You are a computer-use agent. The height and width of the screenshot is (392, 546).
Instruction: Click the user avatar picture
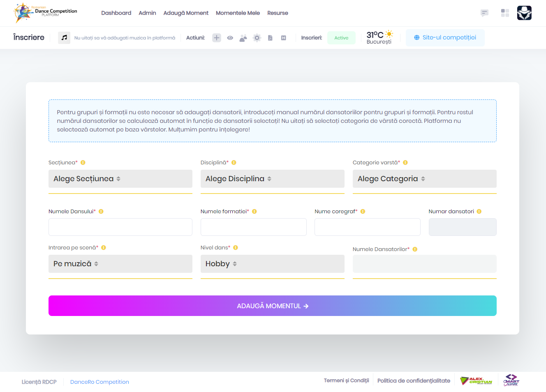[x=524, y=13]
